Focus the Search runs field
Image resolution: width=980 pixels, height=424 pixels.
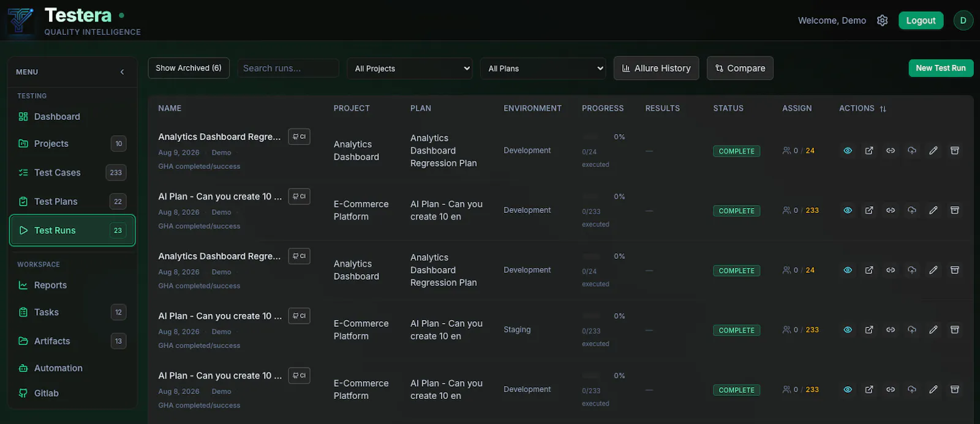[x=288, y=68]
